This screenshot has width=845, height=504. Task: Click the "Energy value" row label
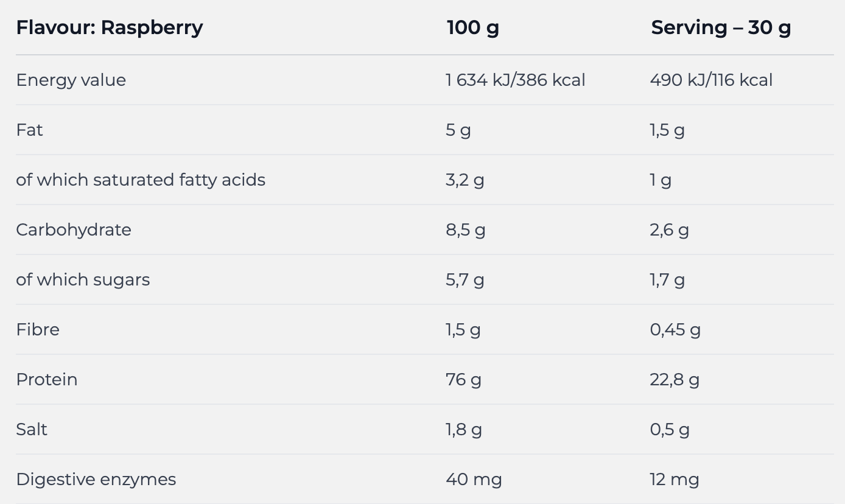(71, 80)
